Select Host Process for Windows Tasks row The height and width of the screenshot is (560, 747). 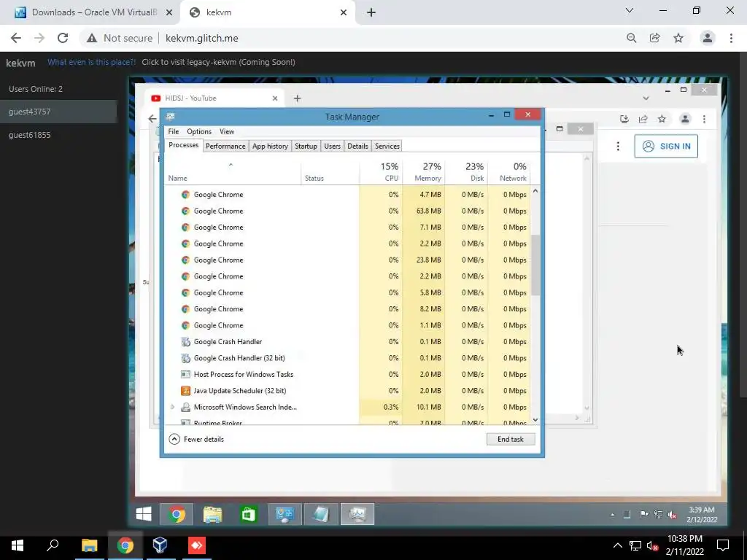(x=348, y=374)
